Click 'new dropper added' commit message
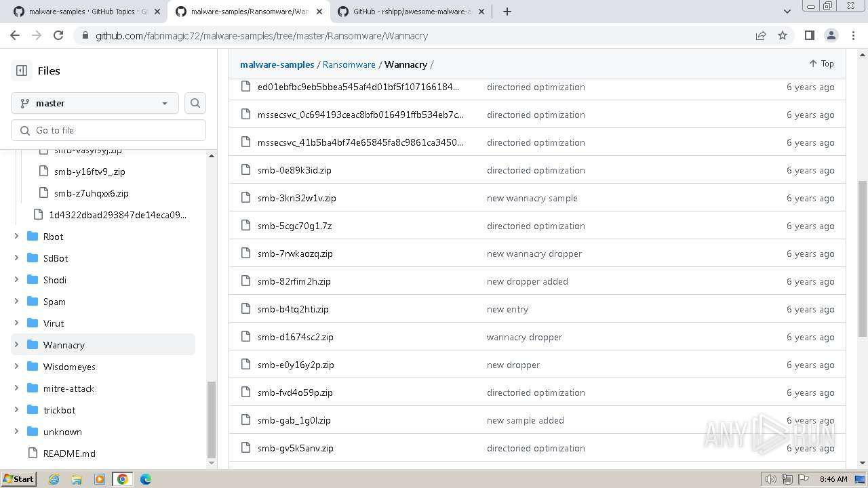This screenshot has width=868, height=488. pos(528,281)
